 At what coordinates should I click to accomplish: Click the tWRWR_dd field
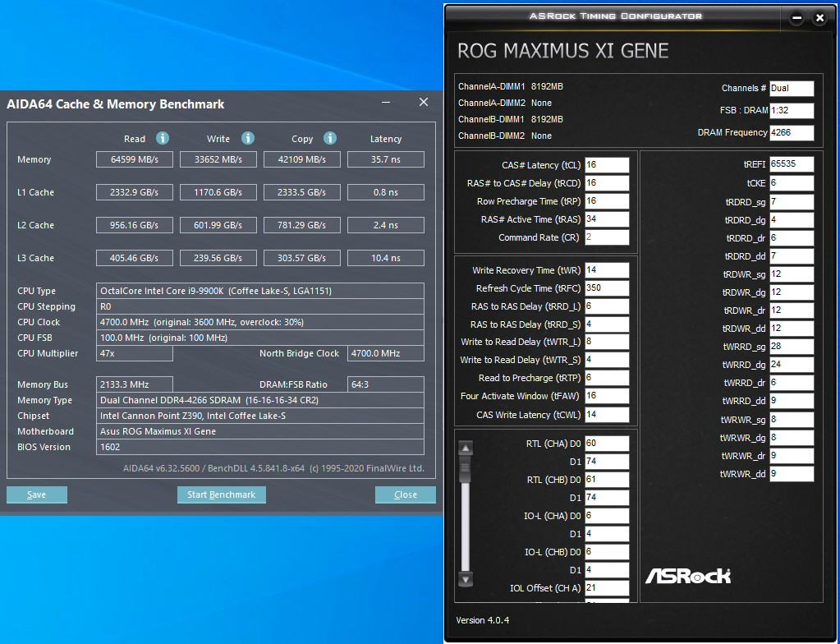point(792,474)
